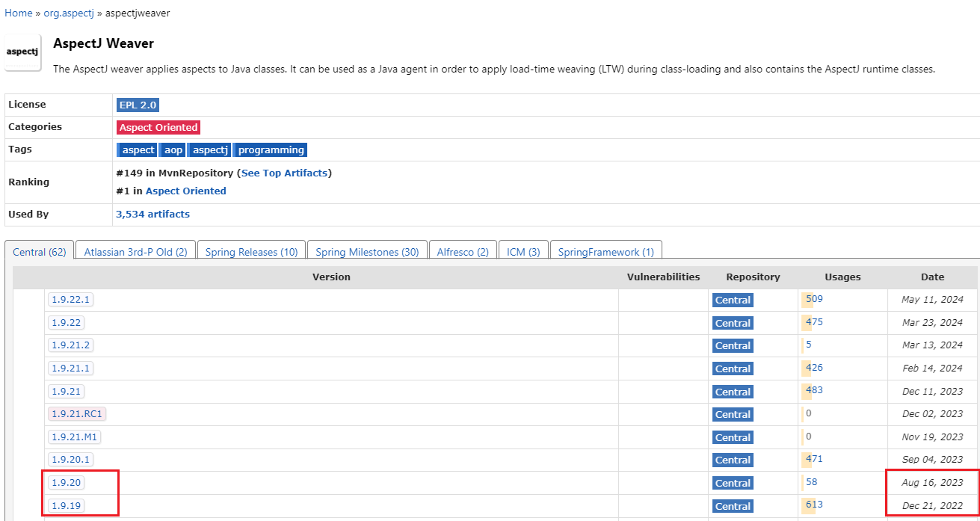This screenshot has width=980, height=521.
Task: Open version 1.9.19
Action: coord(66,506)
